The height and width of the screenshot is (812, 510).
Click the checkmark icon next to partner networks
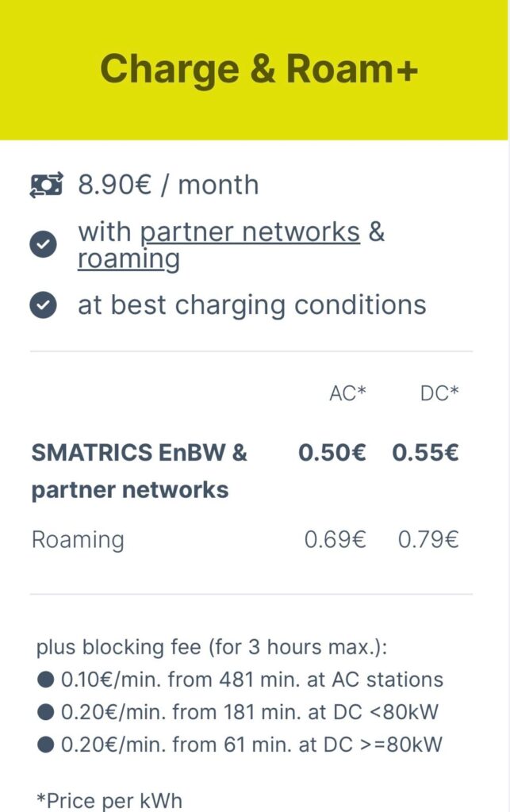pos(44,244)
